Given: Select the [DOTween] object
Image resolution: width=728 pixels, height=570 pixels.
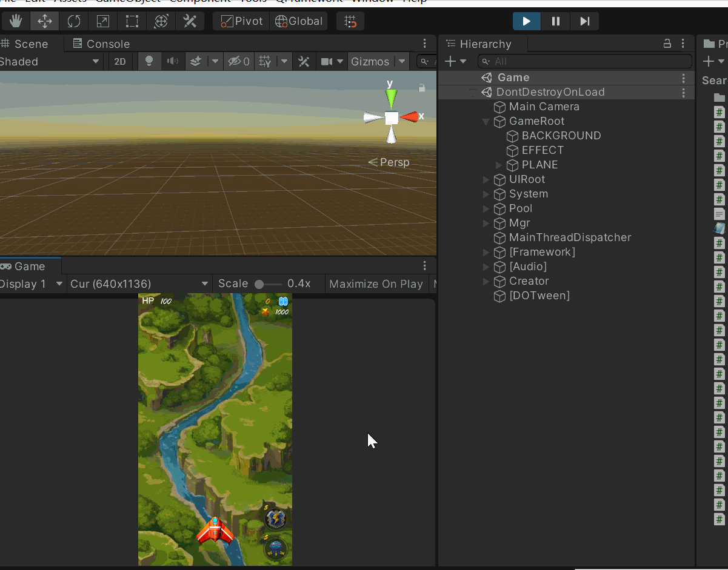Looking at the screenshot, I should 539,296.
